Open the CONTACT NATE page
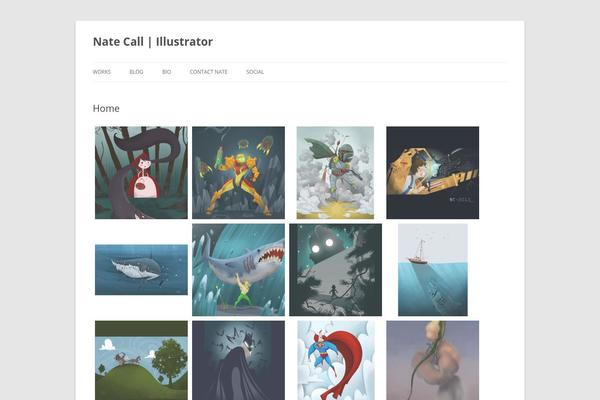Image resolution: width=600 pixels, height=400 pixels. (209, 72)
